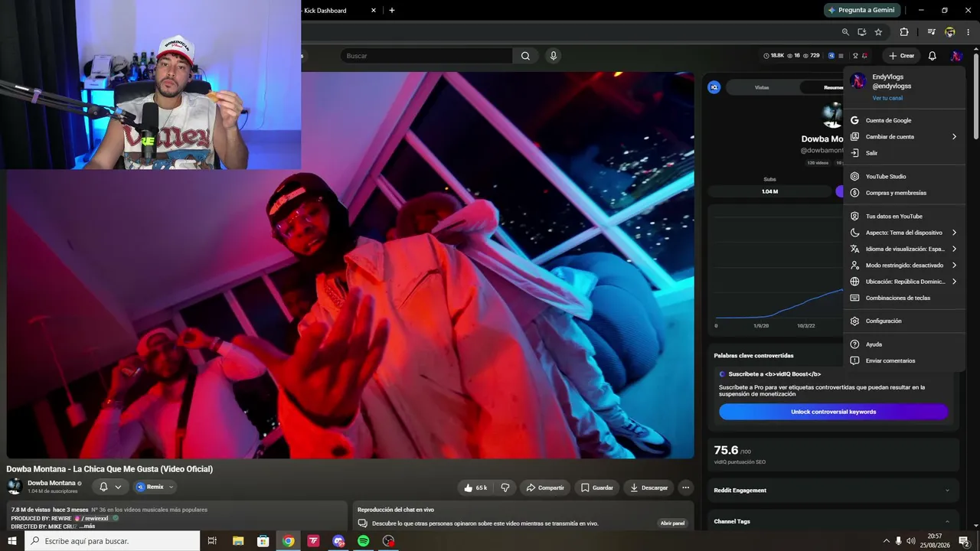Open a new browser tab
980x551 pixels.
click(x=392, y=11)
